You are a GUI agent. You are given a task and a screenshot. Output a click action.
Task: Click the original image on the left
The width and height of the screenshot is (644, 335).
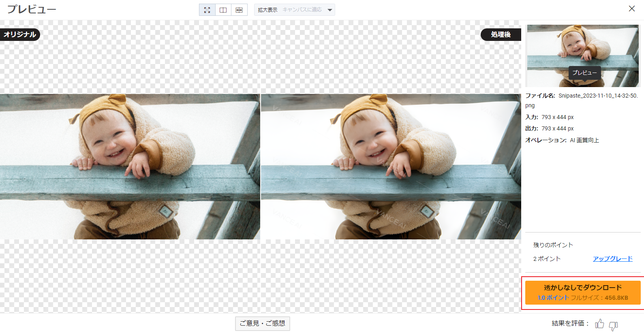pos(130,166)
